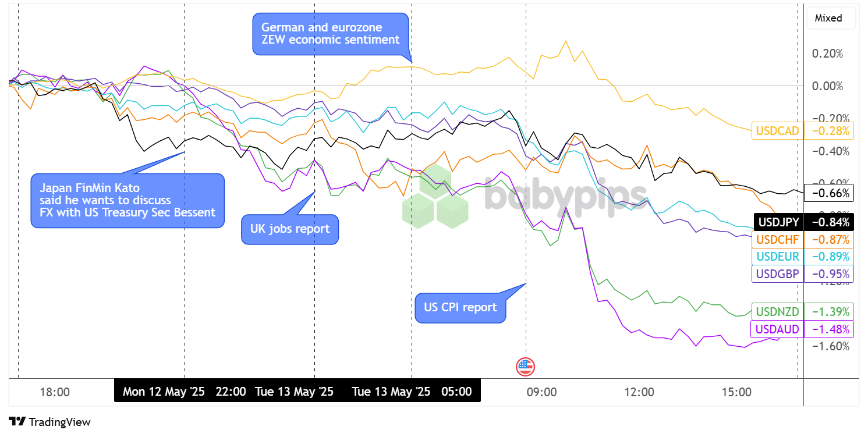This screenshot has width=868, height=437.
Task: Select the USDCAD series label
Action: point(777,131)
